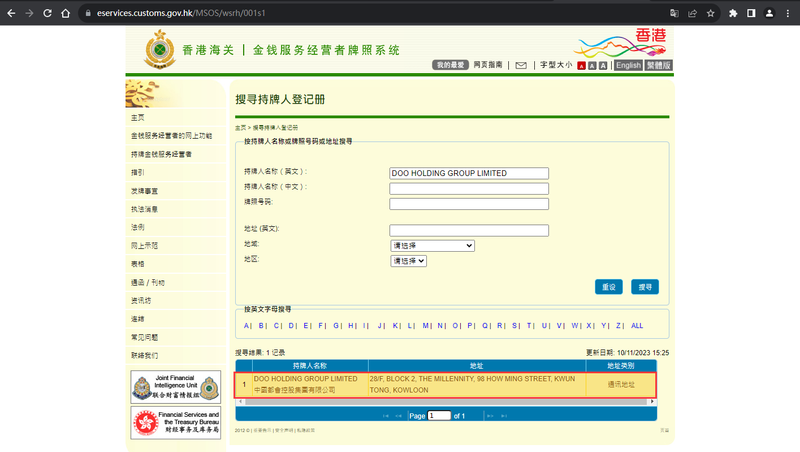The width and height of the screenshot is (800, 452).
Task: Filter licensees by letter Z
Action: [619, 325]
